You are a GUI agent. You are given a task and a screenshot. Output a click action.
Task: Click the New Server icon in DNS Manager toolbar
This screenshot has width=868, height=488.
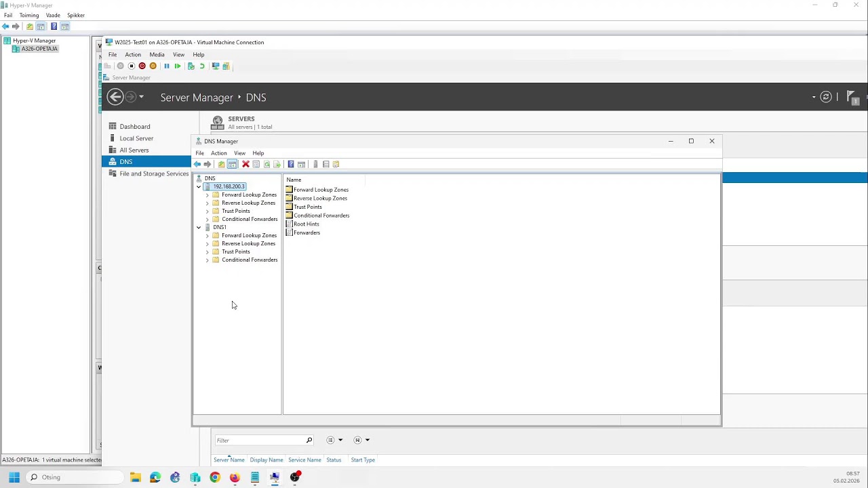pos(315,164)
